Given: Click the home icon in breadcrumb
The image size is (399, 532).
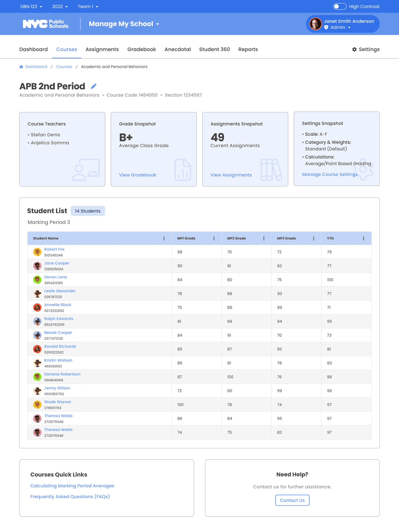Looking at the screenshot, I should click(21, 67).
